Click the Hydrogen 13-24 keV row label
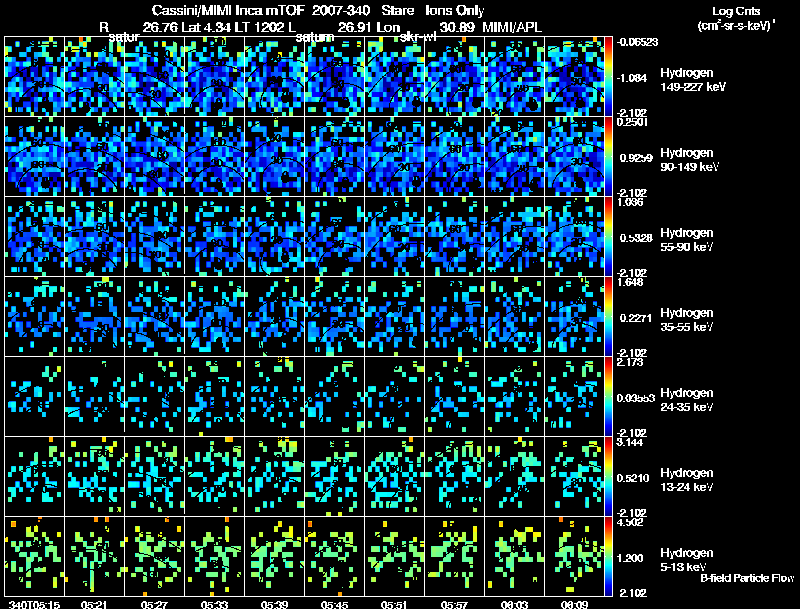Image resolution: width=800 pixels, height=609 pixels. click(x=687, y=480)
